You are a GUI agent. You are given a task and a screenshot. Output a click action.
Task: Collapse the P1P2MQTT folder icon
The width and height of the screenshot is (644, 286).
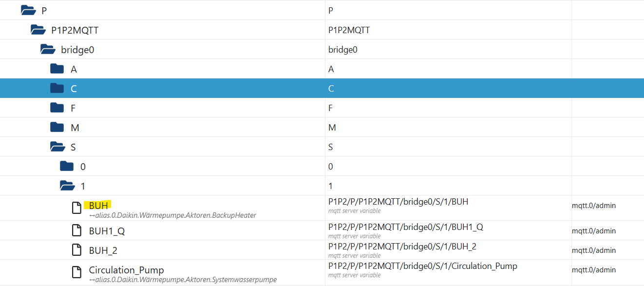(38, 30)
